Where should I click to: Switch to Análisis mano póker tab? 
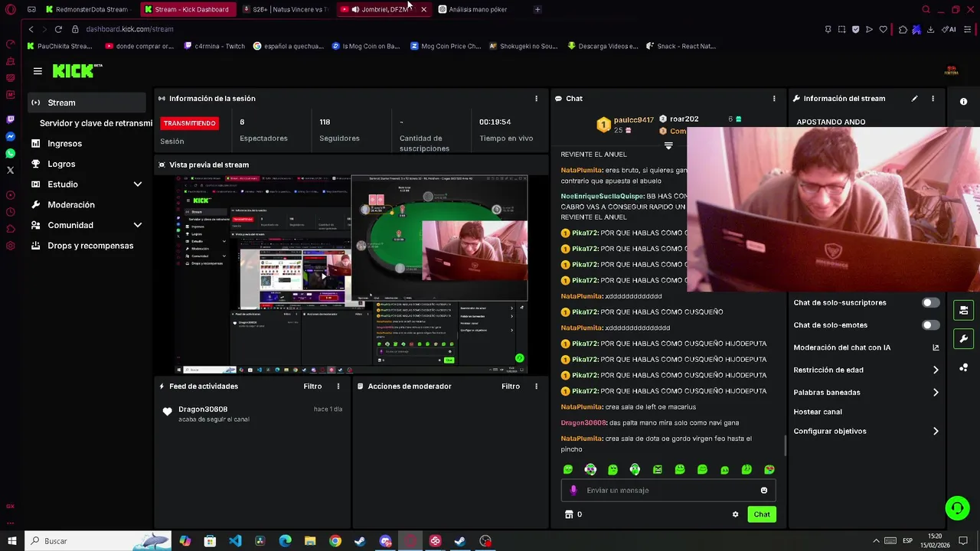478,9
